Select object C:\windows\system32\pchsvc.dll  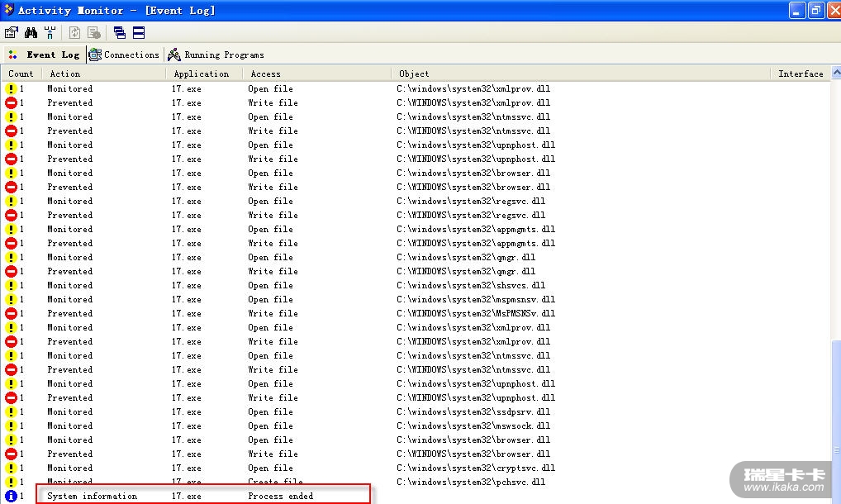tap(471, 482)
